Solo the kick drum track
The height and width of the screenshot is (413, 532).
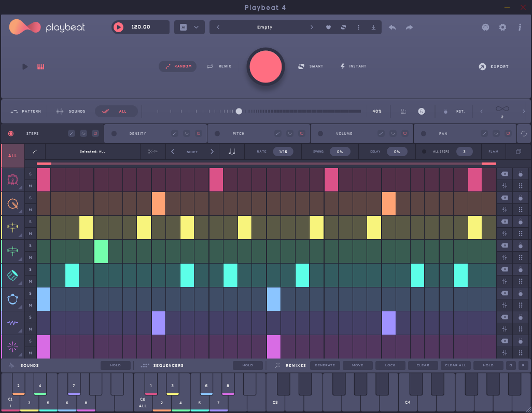click(30, 174)
